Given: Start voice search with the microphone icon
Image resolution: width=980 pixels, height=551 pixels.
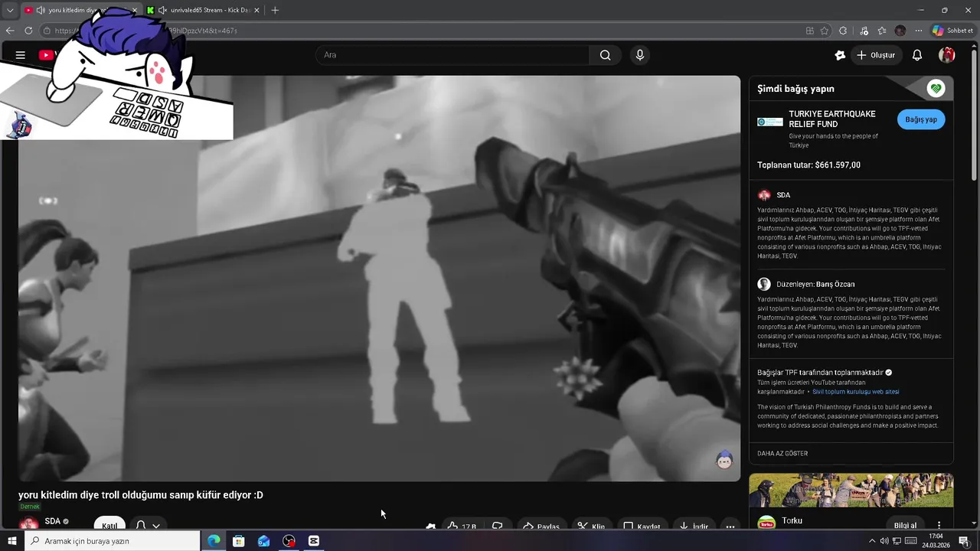Looking at the screenshot, I should (640, 55).
